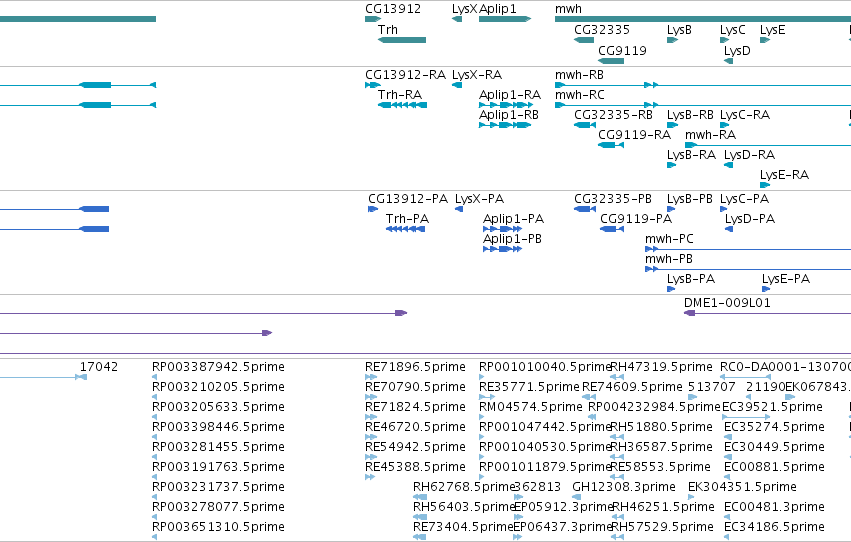This screenshot has height=542, width=851.
Task: Select EST RH62768.5prime
Action: click(463, 487)
